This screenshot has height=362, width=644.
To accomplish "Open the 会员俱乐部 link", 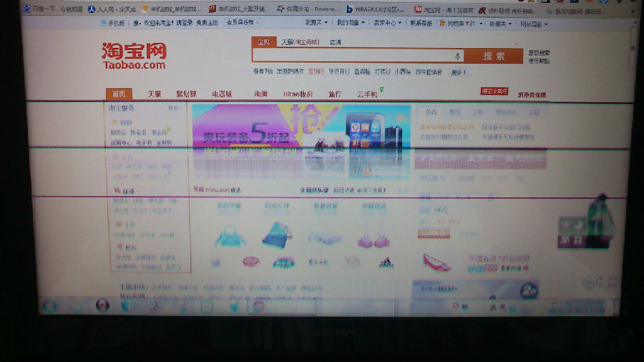I will pyautogui.click(x=242, y=22).
